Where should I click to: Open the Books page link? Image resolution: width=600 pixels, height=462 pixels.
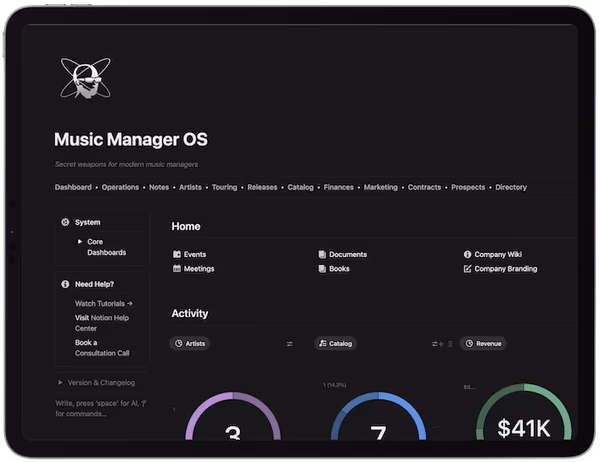click(x=339, y=269)
